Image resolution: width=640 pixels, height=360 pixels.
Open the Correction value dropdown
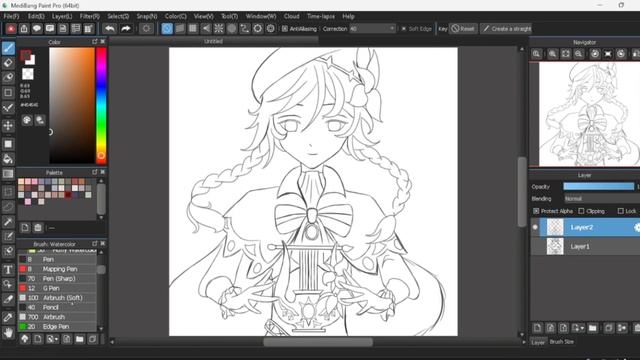372,29
